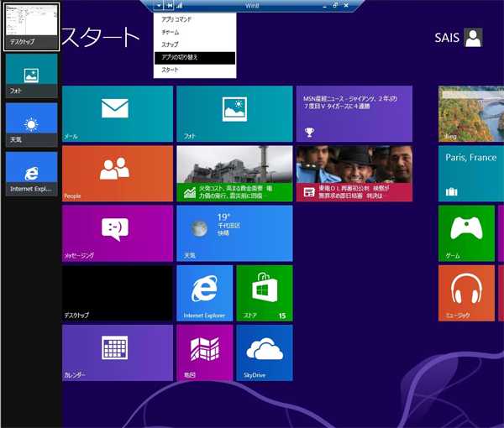This screenshot has width=504, height=428.
Task: Launch Internet Explorer tile on Start screen
Action: click(x=204, y=293)
